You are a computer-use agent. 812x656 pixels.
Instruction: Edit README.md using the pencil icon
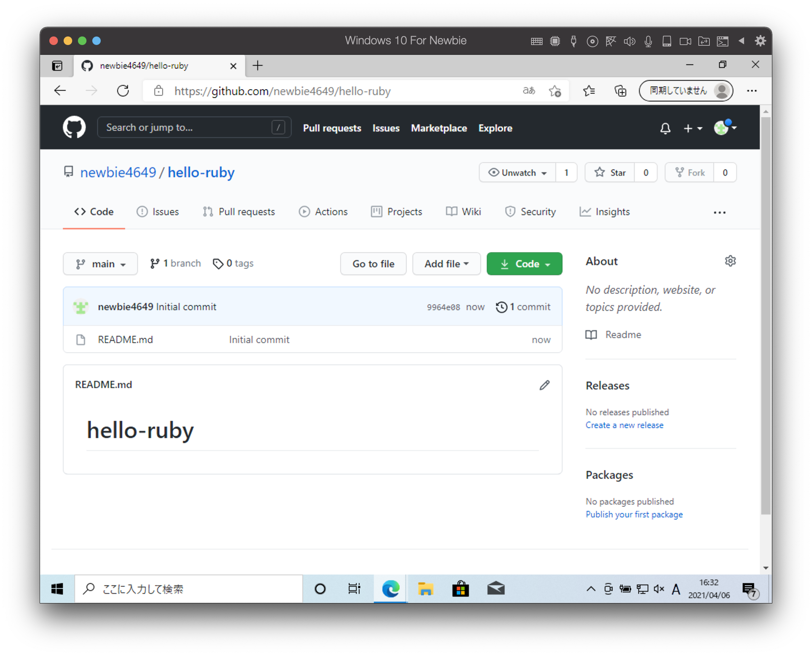544,385
